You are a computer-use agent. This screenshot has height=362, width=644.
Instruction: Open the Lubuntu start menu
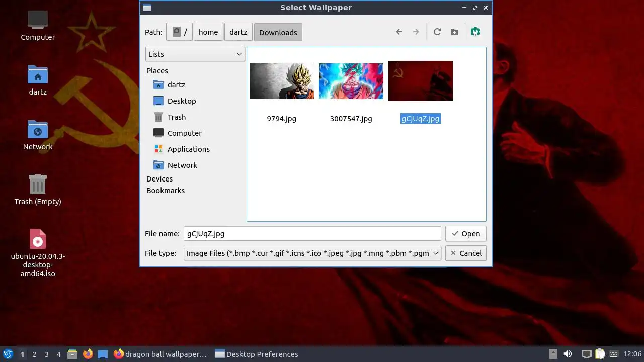8,354
